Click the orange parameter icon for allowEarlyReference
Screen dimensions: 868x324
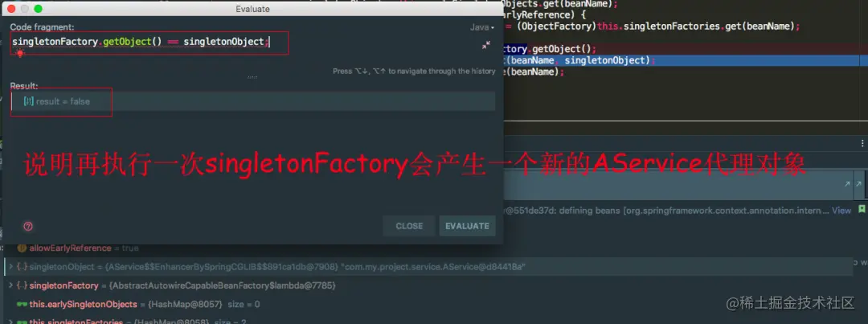pyautogui.click(x=23, y=248)
